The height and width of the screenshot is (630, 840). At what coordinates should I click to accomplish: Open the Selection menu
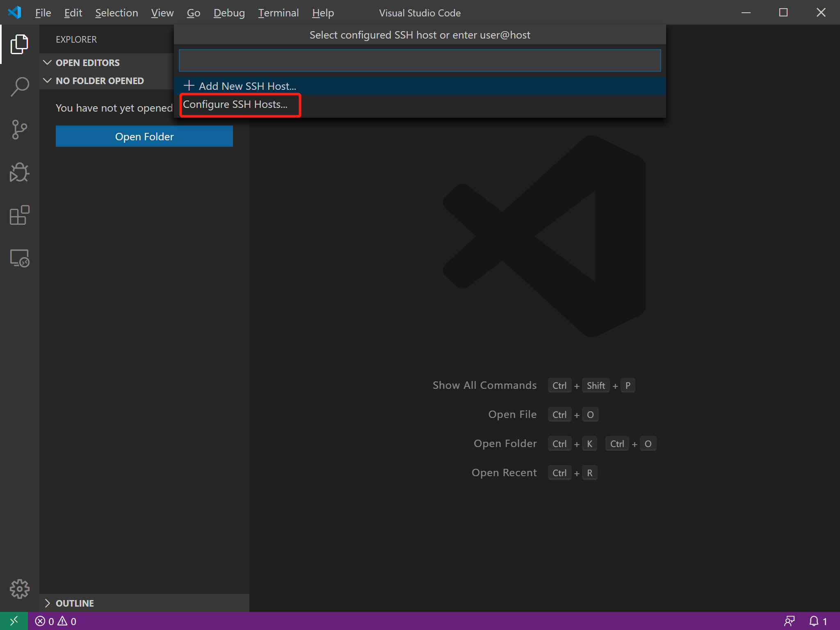tap(116, 13)
